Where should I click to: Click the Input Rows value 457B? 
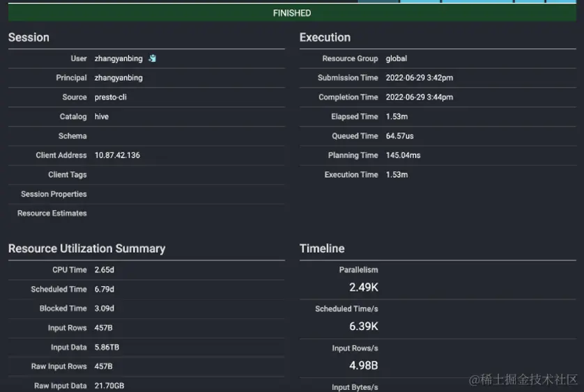pyautogui.click(x=104, y=328)
